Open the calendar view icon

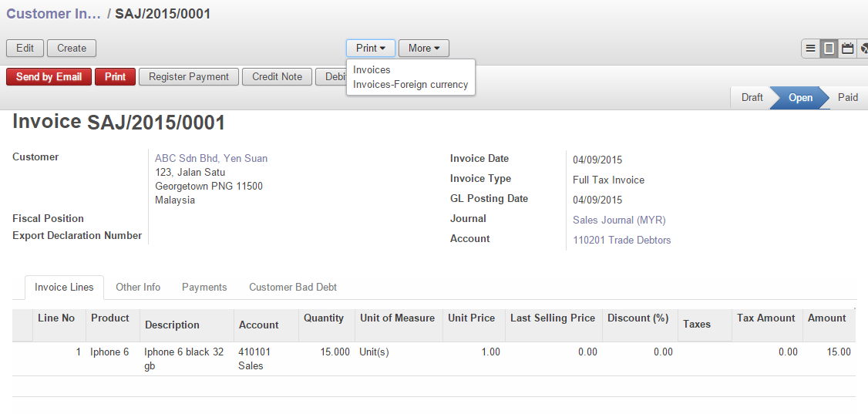tap(847, 49)
